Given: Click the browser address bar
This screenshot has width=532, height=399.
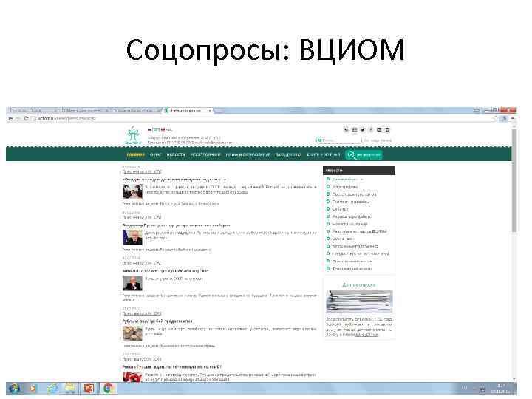Looking at the screenshot, I should (262, 118).
